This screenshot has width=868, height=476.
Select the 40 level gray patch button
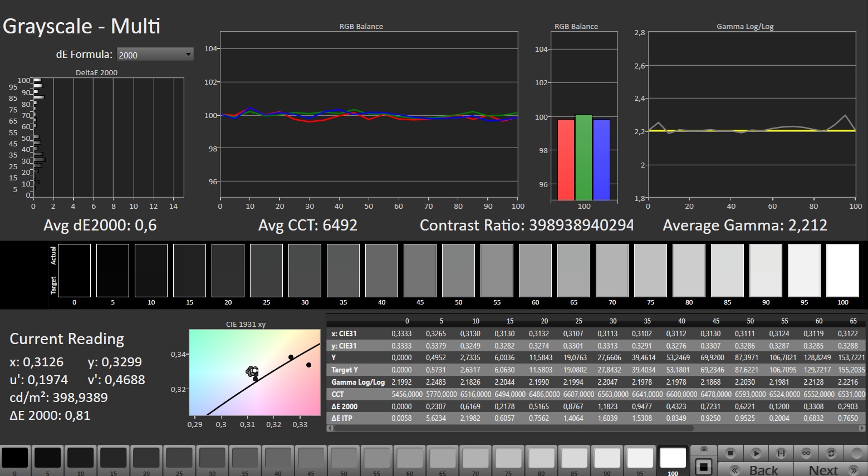point(278,460)
